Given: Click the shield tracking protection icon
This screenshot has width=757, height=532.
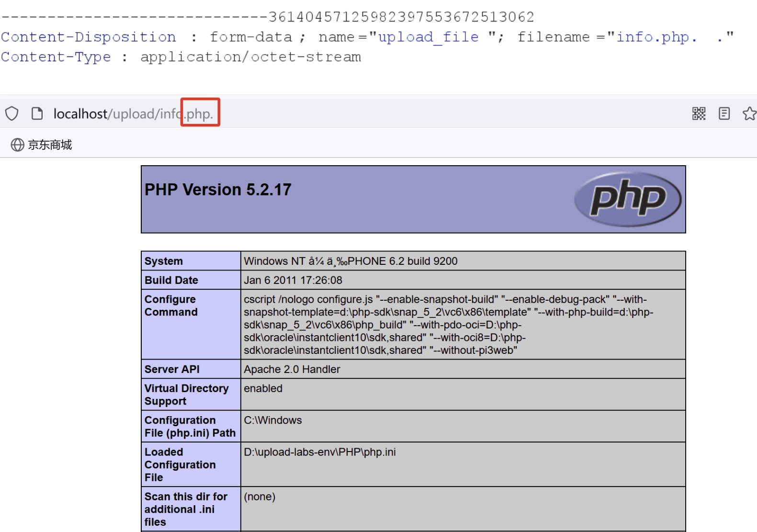Looking at the screenshot, I should coord(12,114).
